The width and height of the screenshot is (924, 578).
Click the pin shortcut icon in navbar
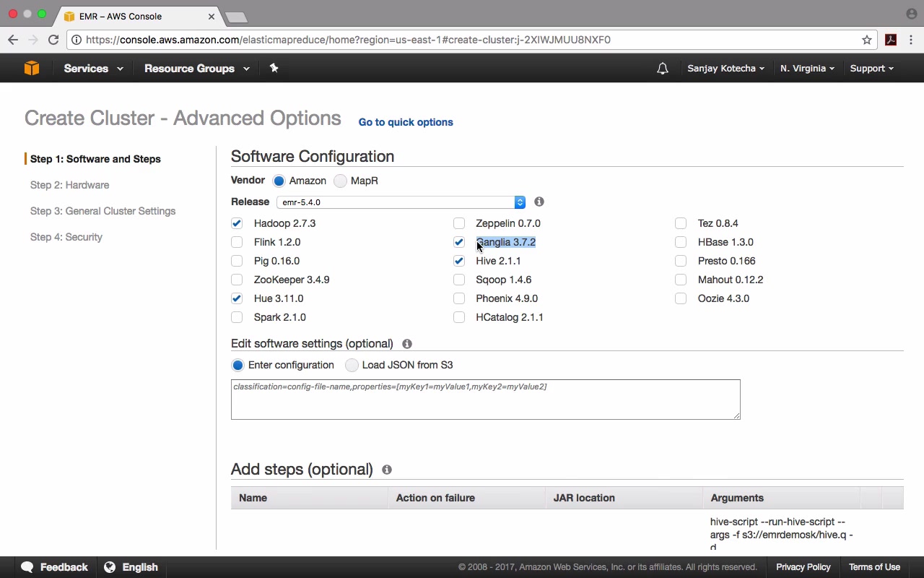pyautogui.click(x=274, y=68)
